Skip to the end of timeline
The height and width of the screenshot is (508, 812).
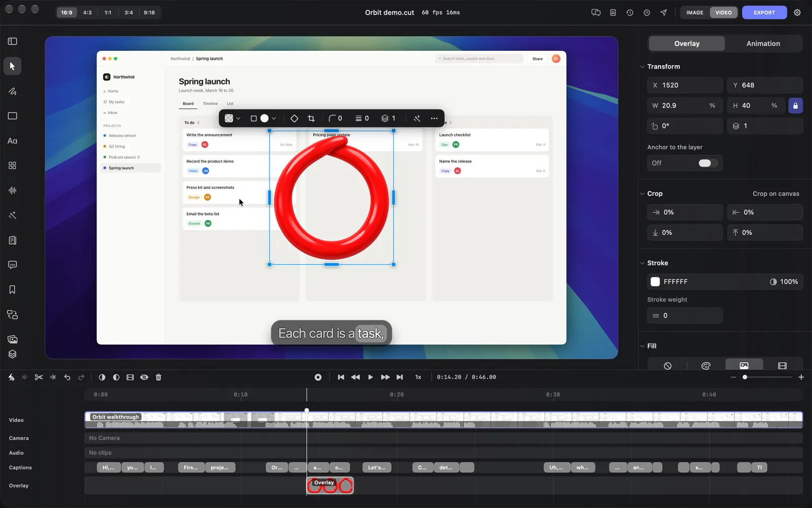(400, 377)
